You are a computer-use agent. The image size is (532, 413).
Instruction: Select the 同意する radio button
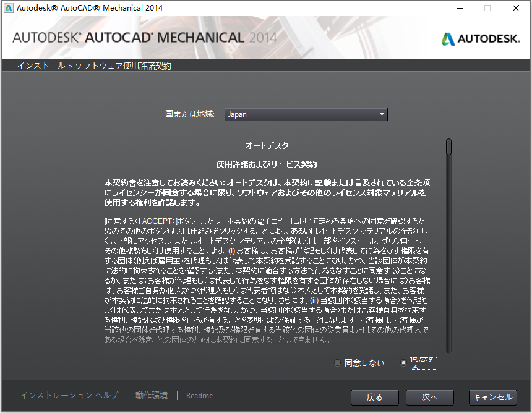point(403,363)
